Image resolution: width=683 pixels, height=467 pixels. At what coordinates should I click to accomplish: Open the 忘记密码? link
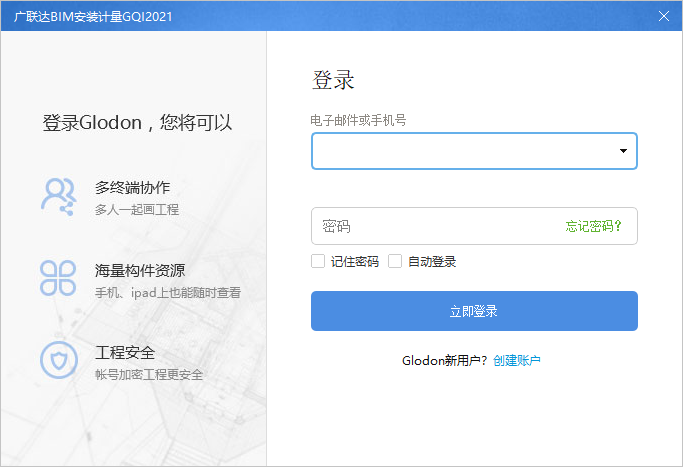[x=593, y=226]
